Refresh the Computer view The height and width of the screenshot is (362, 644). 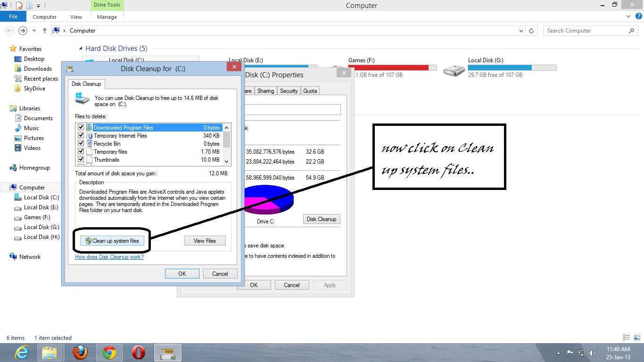[x=532, y=30]
